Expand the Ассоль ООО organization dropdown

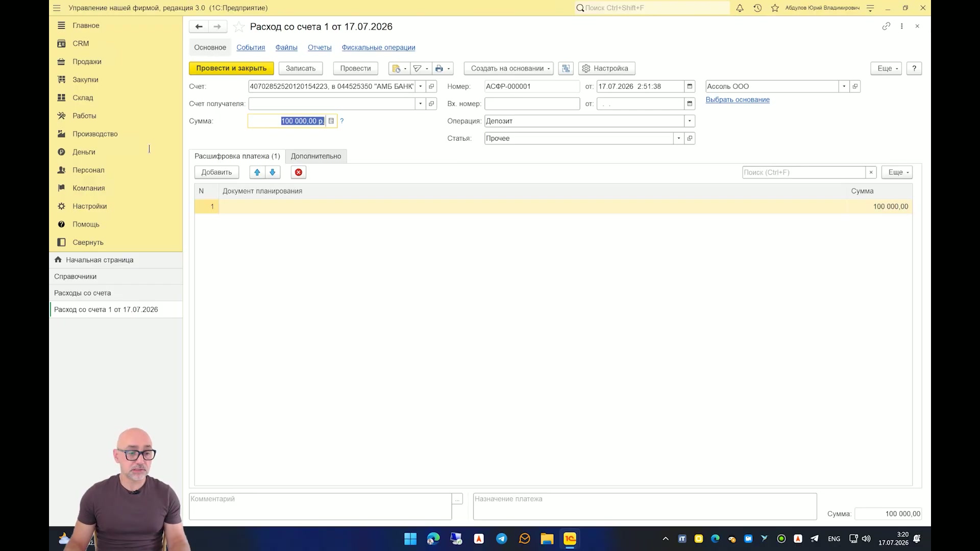click(844, 86)
